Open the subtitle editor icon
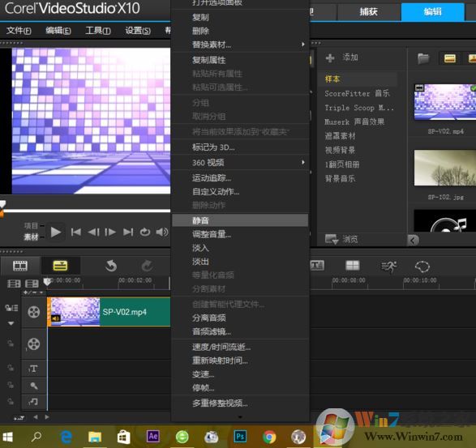 [x=317, y=266]
